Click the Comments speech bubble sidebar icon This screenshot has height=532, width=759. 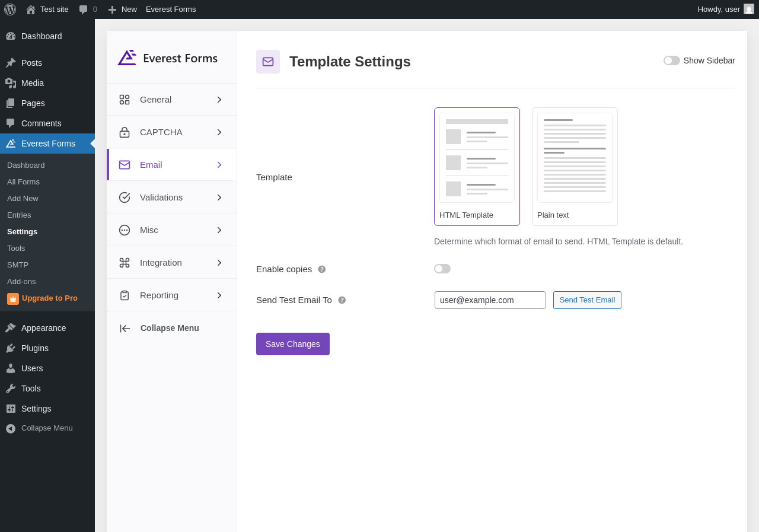[x=11, y=123]
